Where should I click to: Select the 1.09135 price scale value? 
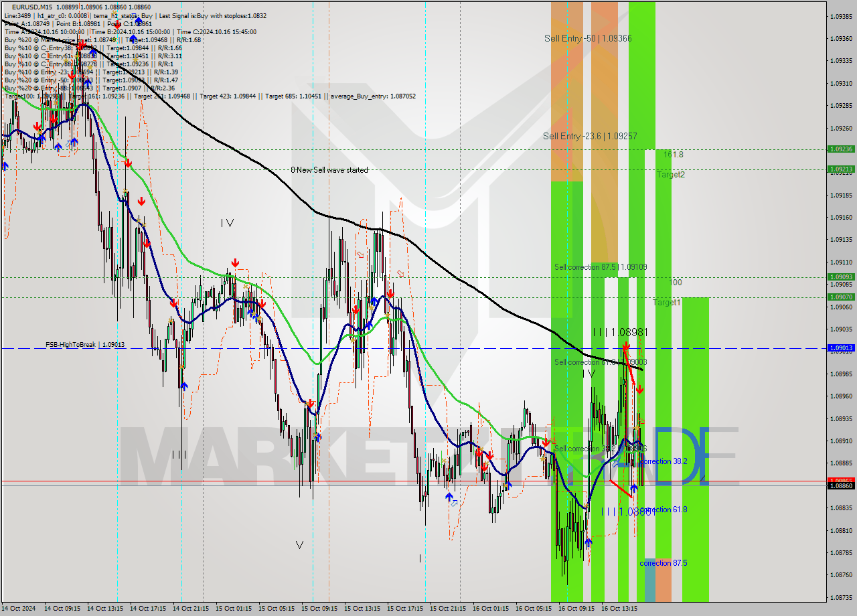pyautogui.click(x=840, y=240)
